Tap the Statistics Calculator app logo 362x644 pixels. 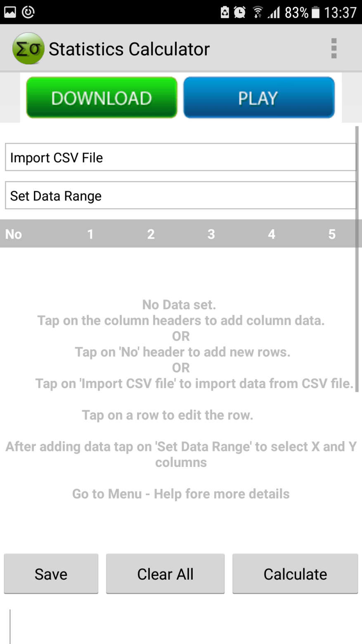tap(28, 49)
